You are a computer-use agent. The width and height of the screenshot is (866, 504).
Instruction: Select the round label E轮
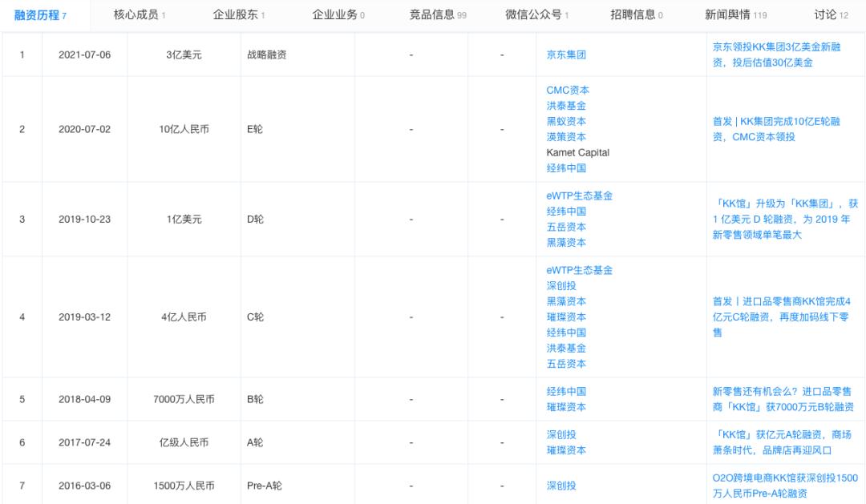coord(255,129)
